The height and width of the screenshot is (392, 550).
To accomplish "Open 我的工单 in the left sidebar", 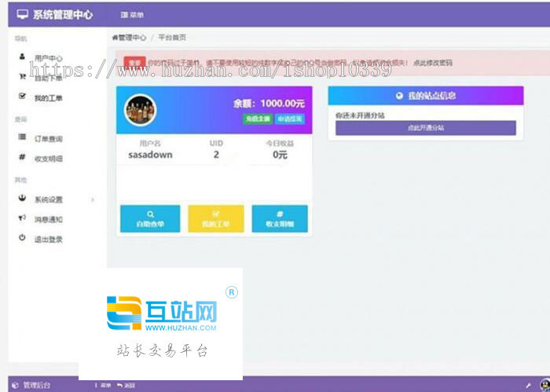I will pyautogui.click(x=49, y=98).
